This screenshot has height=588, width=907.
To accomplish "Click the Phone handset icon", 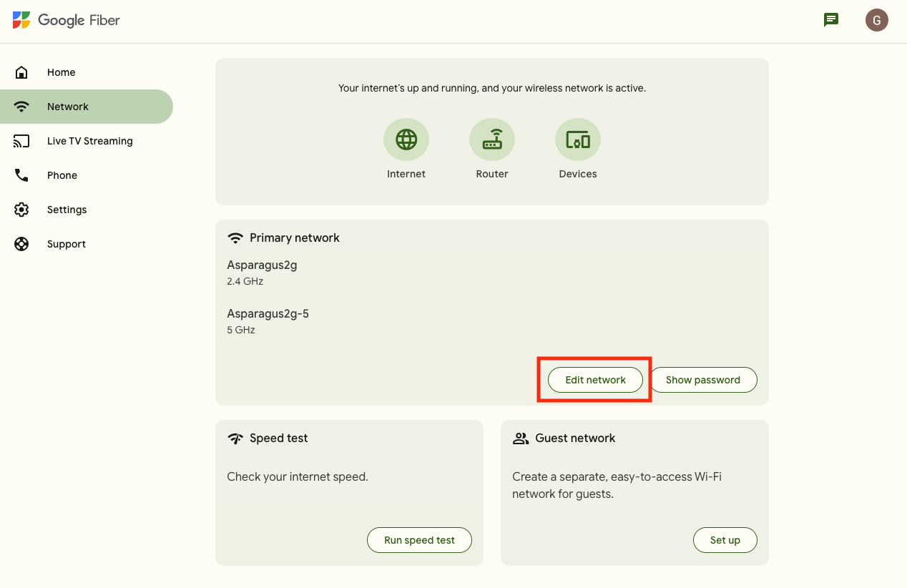I will point(21,175).
